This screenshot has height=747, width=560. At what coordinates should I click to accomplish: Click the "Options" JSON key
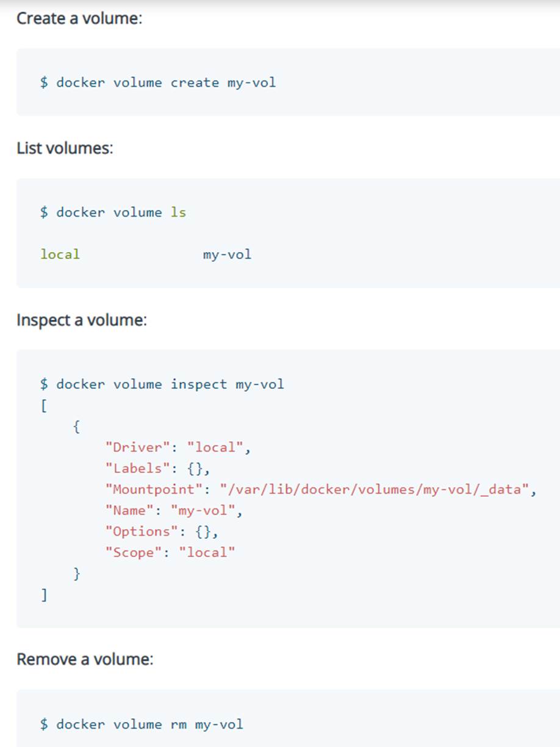pos(142,532)
